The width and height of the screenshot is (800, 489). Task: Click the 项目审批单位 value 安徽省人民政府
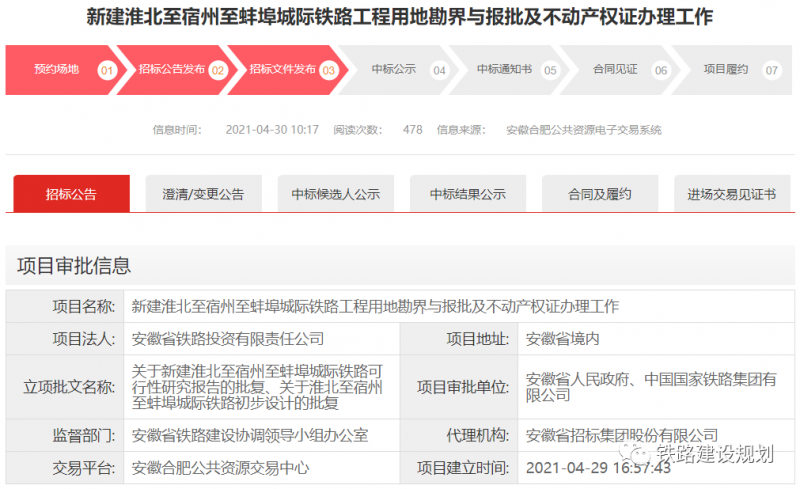click(x=651, y=387)
